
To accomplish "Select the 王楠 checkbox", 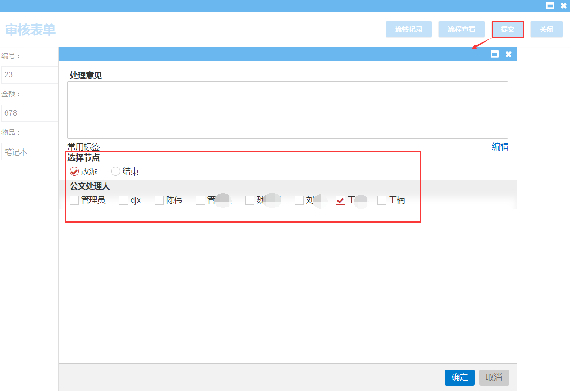I will point(382,200).
